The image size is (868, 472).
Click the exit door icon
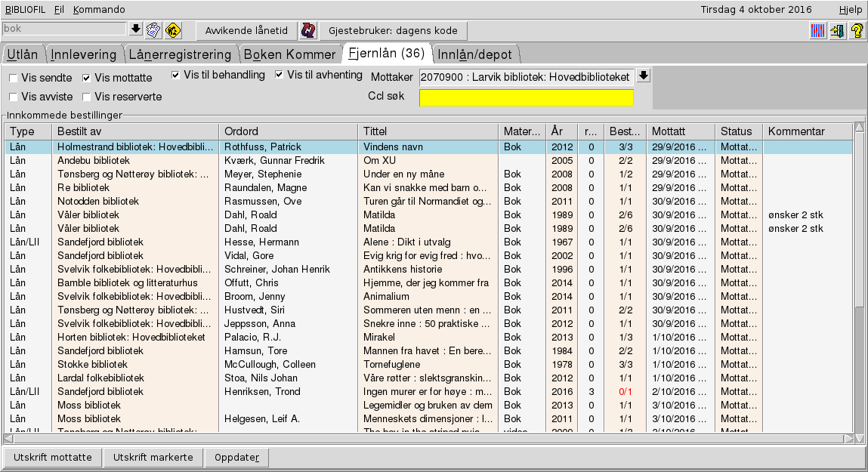click(837, 31)
